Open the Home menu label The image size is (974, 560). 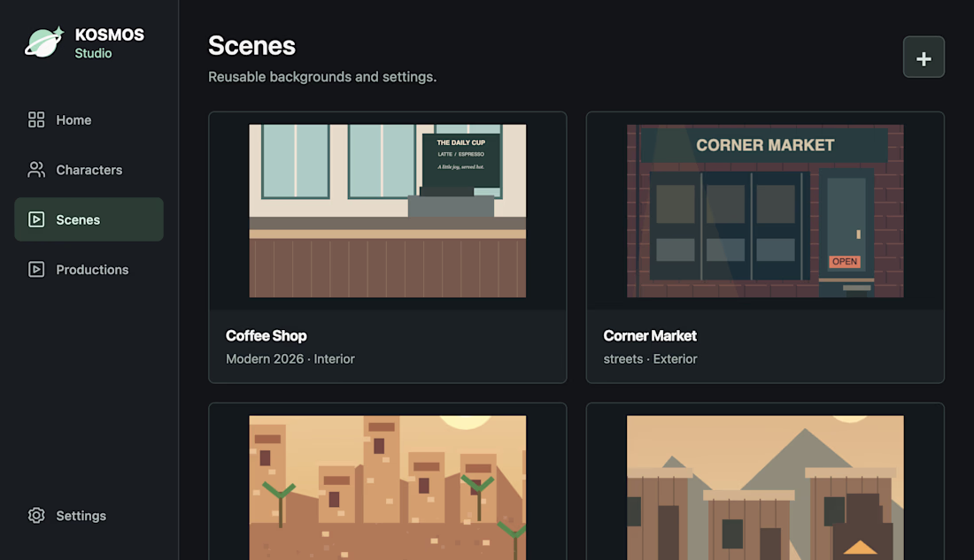coord(73,119)
